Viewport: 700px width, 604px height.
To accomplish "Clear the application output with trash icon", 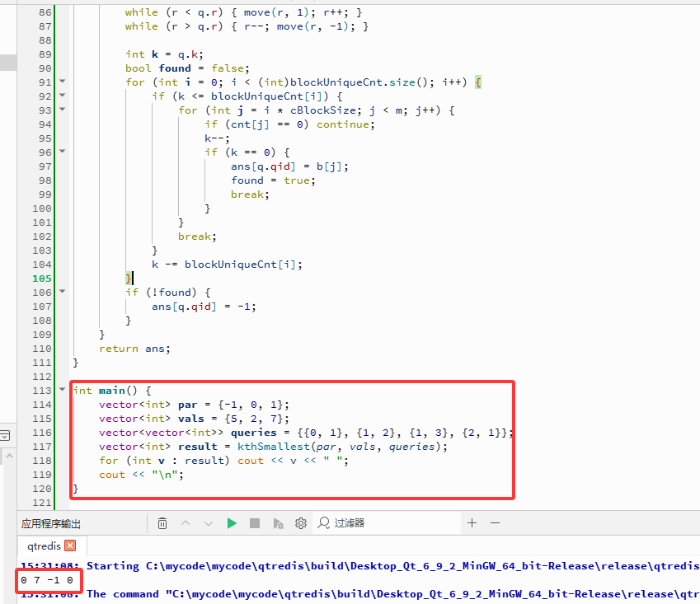I will tap(162, 523).
